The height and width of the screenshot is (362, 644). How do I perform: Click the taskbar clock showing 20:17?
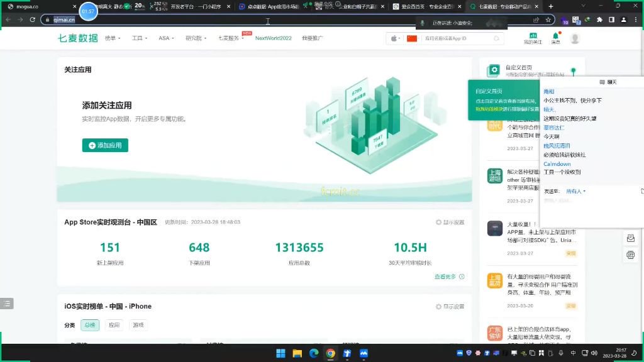coord(615,353)
